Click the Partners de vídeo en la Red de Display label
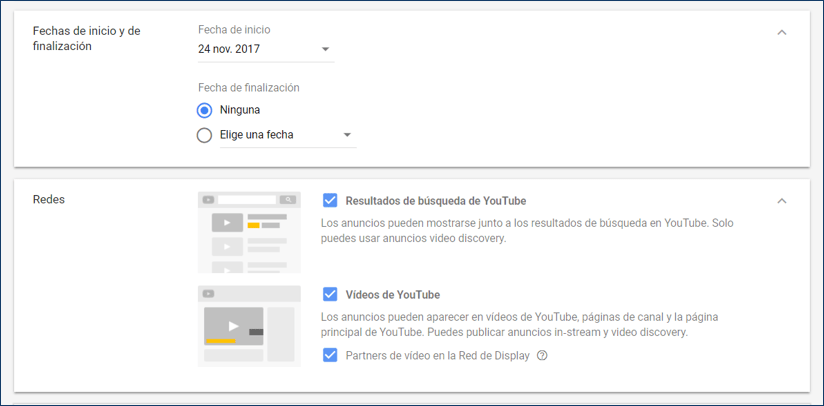Screen dimensions: 824x406 pos(438,356)
